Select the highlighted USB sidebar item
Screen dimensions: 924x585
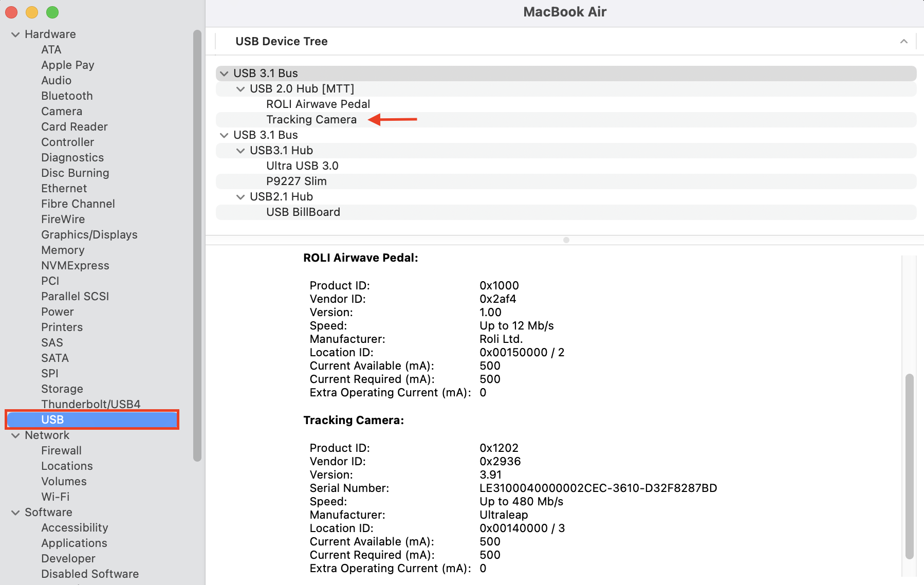click(92, 419)
